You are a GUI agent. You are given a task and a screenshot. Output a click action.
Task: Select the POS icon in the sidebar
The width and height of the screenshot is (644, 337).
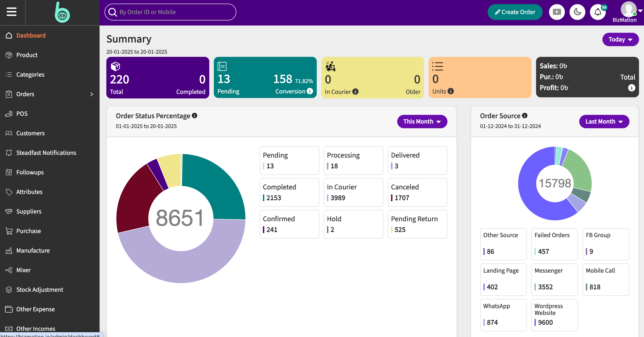9,114
